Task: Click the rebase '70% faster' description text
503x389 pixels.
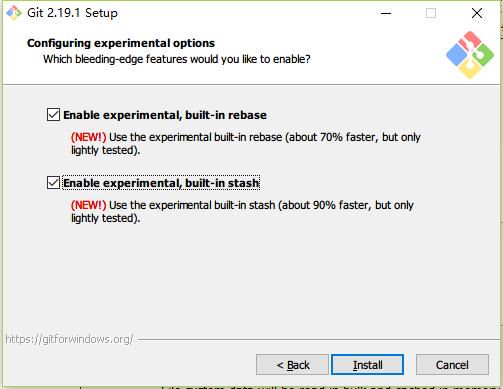Action: coord(246,144)
